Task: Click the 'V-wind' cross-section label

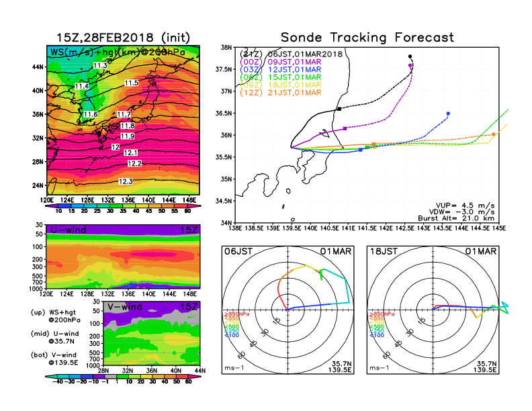Action: (124, 307)
